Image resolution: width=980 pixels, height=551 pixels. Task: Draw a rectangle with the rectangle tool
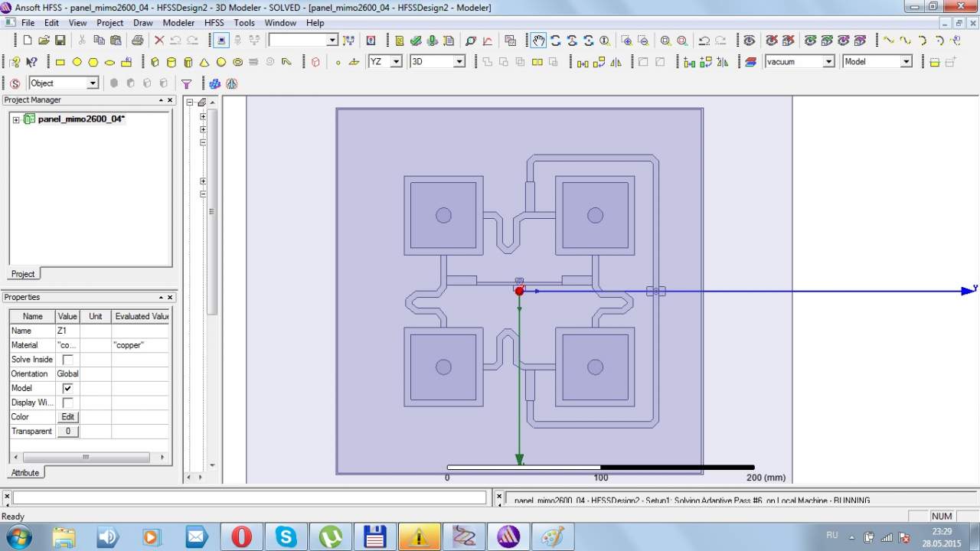point(60,62)
